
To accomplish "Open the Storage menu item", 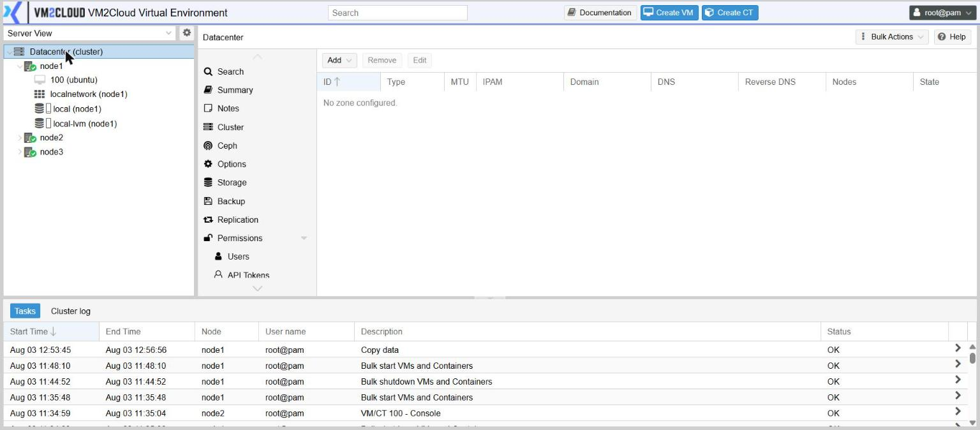I will (x=232, y=182).
